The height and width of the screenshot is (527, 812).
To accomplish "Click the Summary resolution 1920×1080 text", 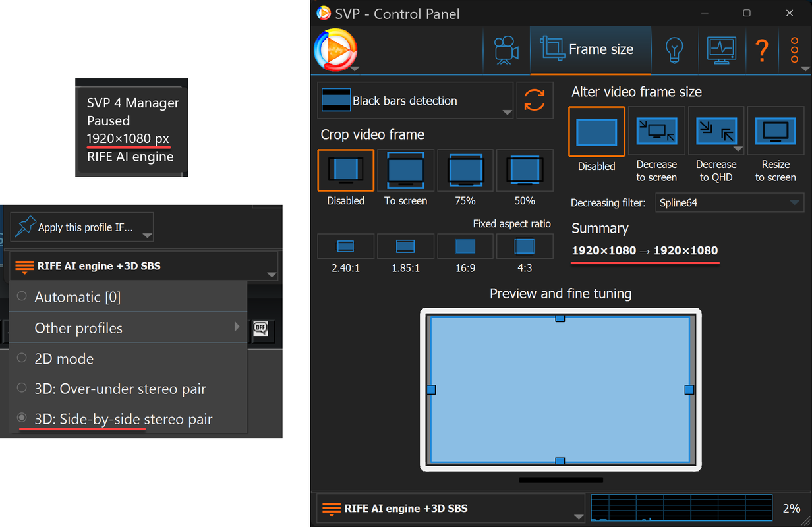I will pyautogui.click(x=645, y=250).
